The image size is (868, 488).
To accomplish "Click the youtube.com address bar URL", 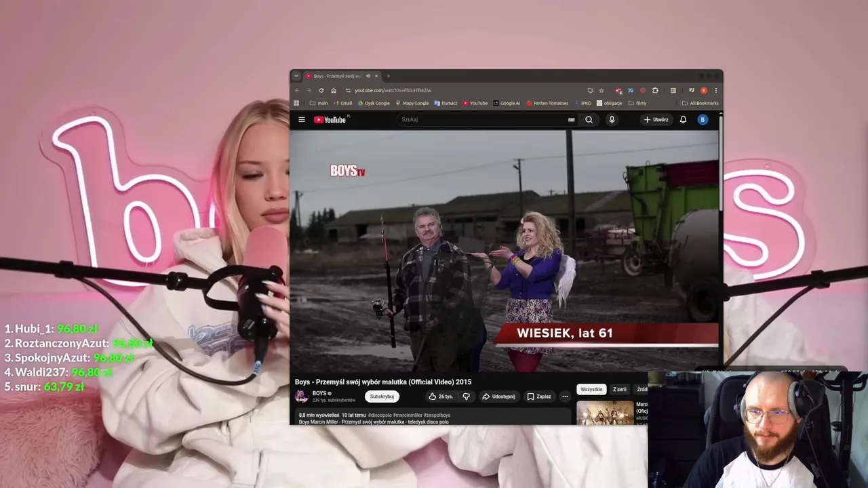I will (x=393, y=90).
